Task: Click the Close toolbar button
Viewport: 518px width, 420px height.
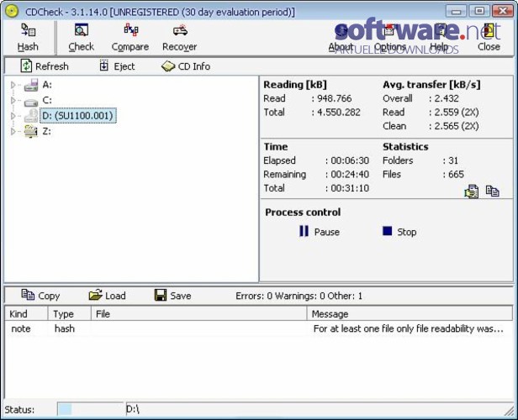Action: (489, 37)
